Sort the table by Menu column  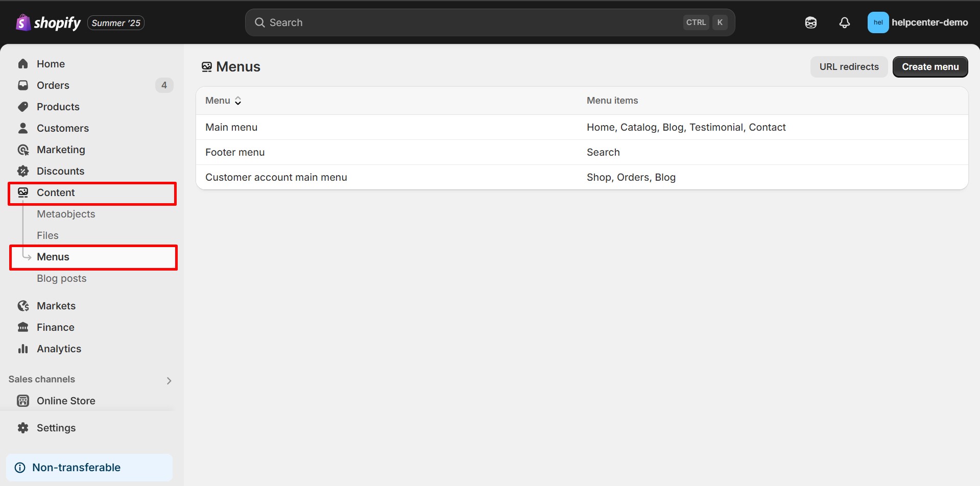(x=223, y=101)
